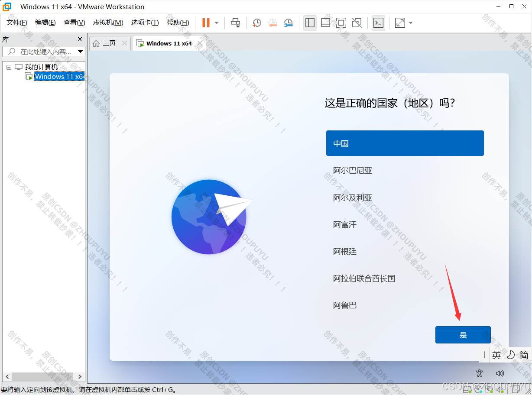Toggle the IME 简 simplified mode

click(x=524, y=355)
